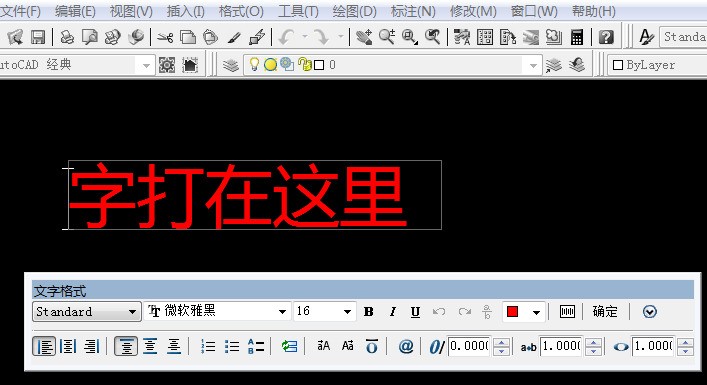707x385 pixels.
Task: Open the 微软雅黑 font dropdown
Action: tap(282, 312)
